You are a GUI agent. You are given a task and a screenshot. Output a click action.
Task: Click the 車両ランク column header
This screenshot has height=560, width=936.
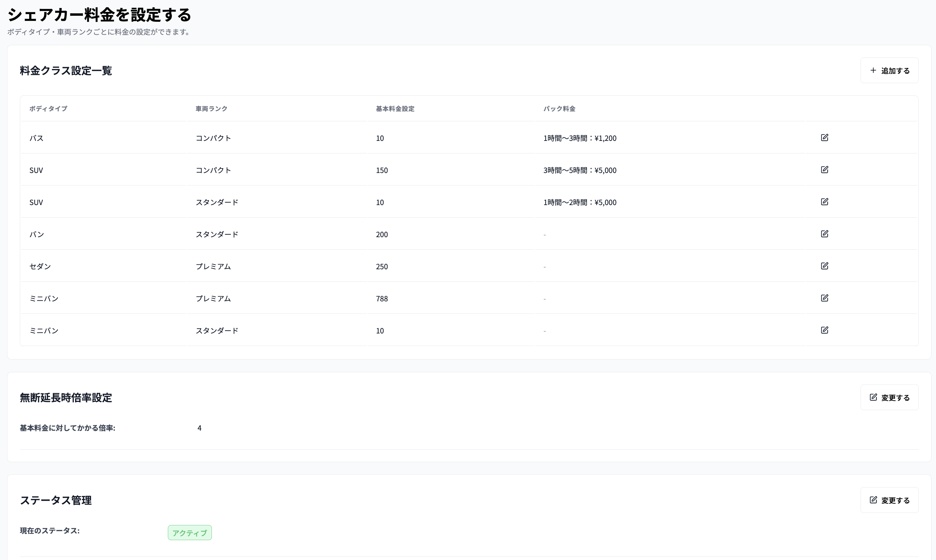211,109
